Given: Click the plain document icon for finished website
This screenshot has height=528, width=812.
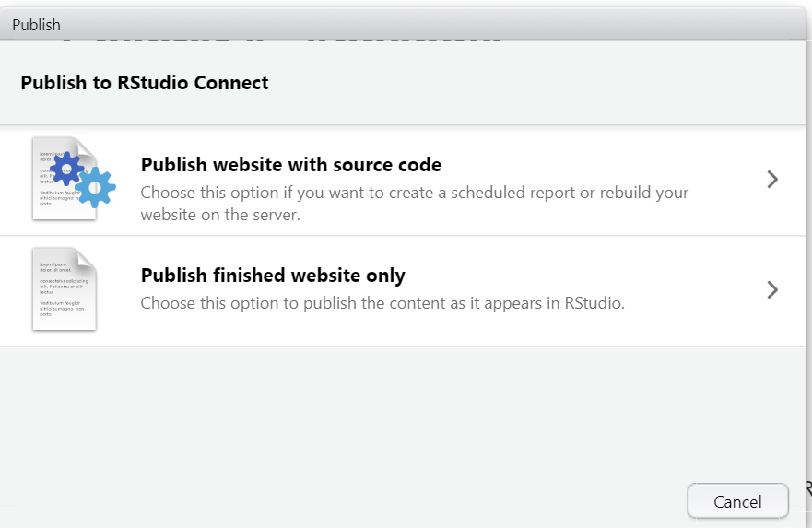Looking at the screenshot, I should pos(64,289).
